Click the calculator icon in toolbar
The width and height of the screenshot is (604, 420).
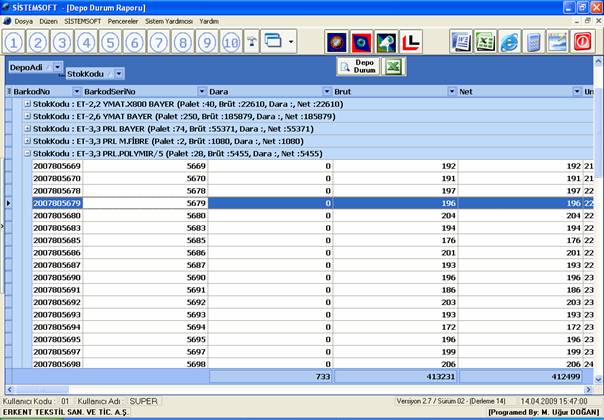point(533,42)
